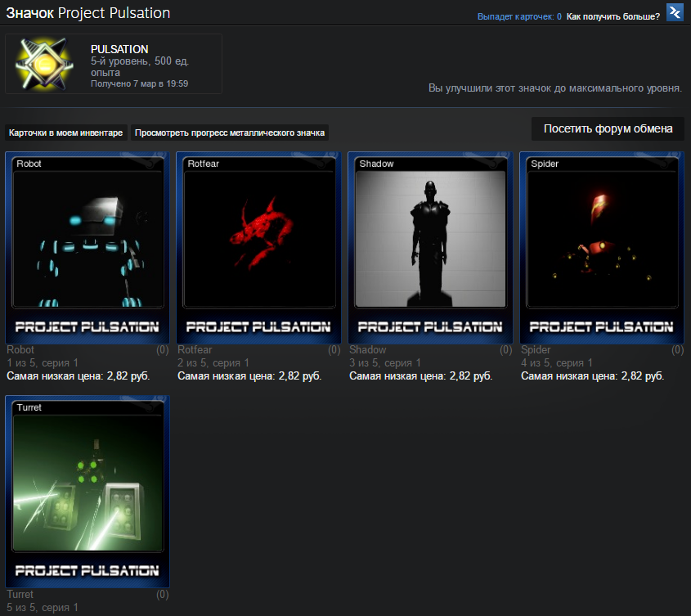Click the '5-й уровень, 500 ед. опыта' text
Image resolution: width=691 pixels, height=616 pixels.
click(140, 66)
